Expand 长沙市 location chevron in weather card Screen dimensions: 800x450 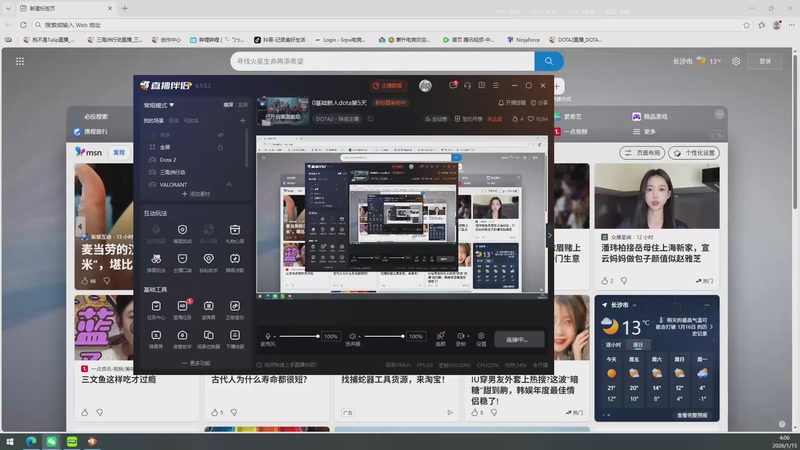click(635, 305)
